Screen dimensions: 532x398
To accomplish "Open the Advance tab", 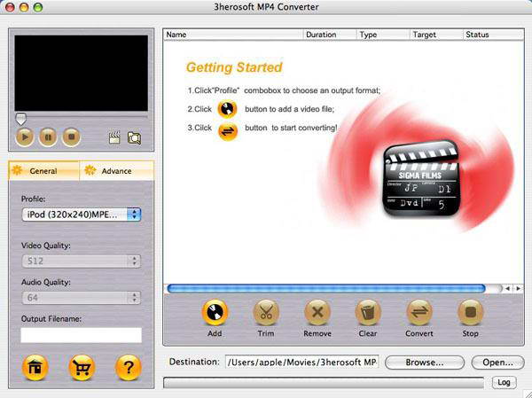I will click(x=116, y=171).
